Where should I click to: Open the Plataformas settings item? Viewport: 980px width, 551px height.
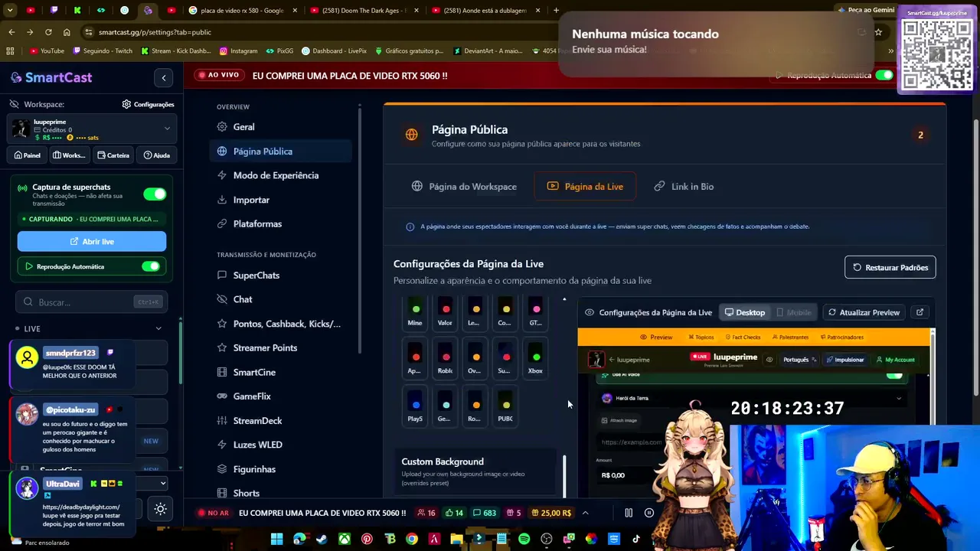click(280, 223)
